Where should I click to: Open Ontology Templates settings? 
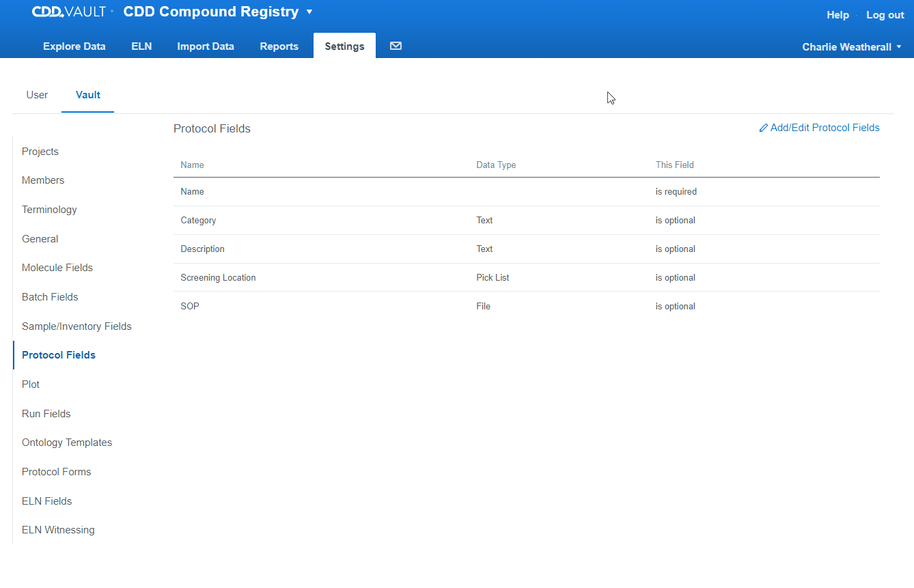coord(67,443)
